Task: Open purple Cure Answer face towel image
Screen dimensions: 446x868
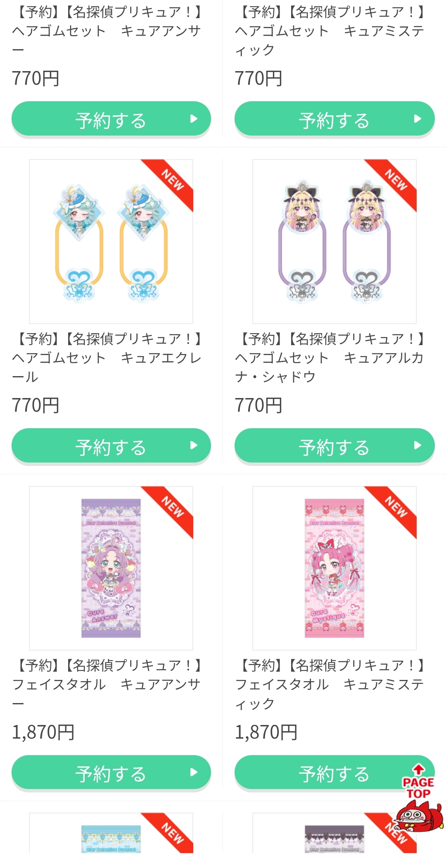Action: (111, 568)
